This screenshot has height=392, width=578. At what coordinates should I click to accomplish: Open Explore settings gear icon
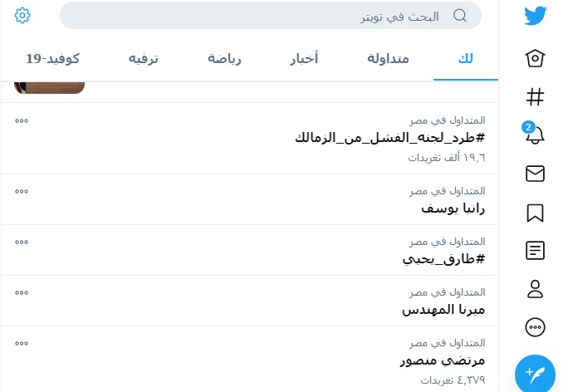point(22,15)
